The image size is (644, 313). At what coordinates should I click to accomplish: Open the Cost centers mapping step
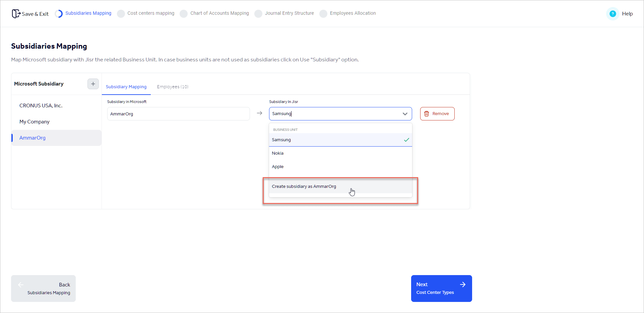tap(151, 13)
